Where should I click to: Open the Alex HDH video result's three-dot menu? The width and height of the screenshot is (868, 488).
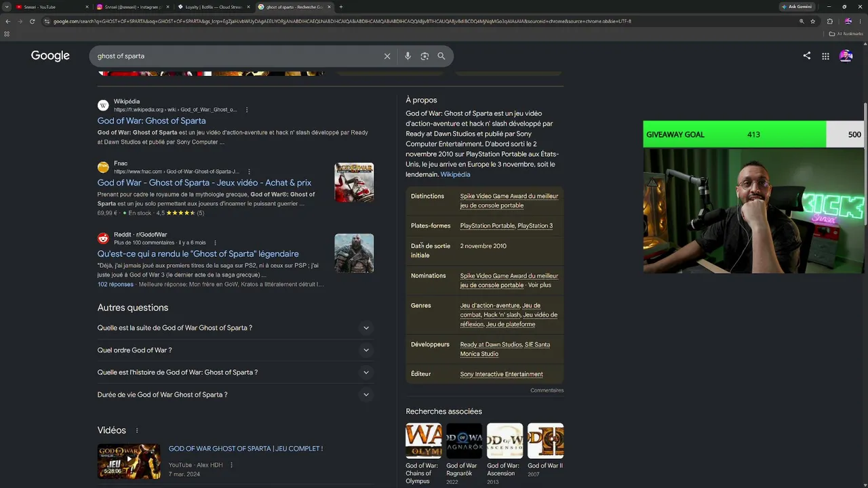point(231,465)
